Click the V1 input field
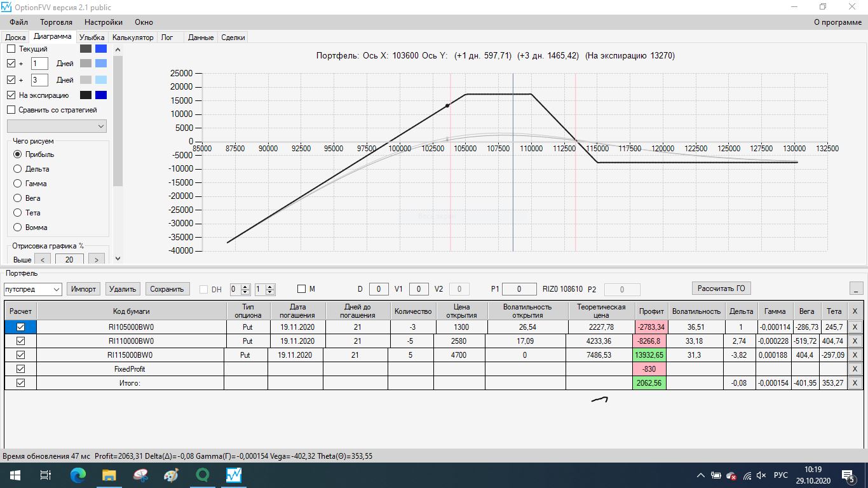This screenshot has width=868, height=488. [419, 289]
